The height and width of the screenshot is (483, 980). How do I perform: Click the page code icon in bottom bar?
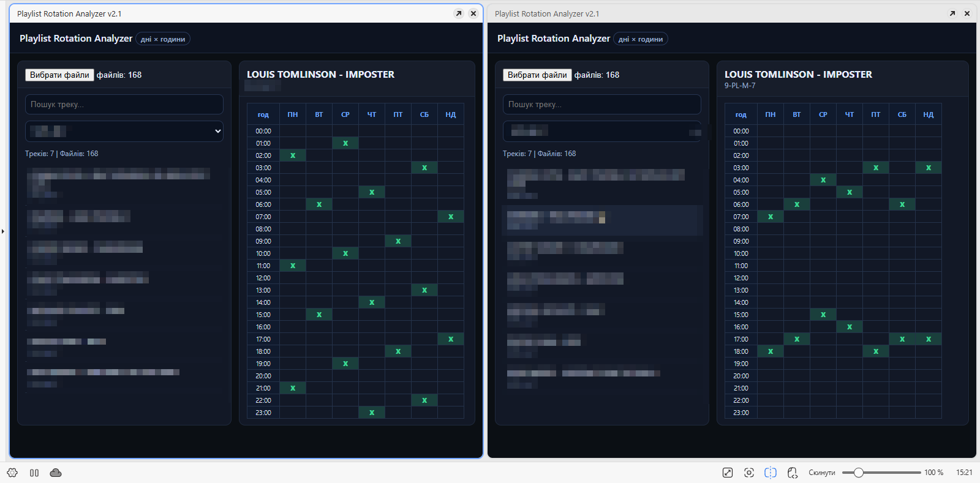click(x=793, y=473)
